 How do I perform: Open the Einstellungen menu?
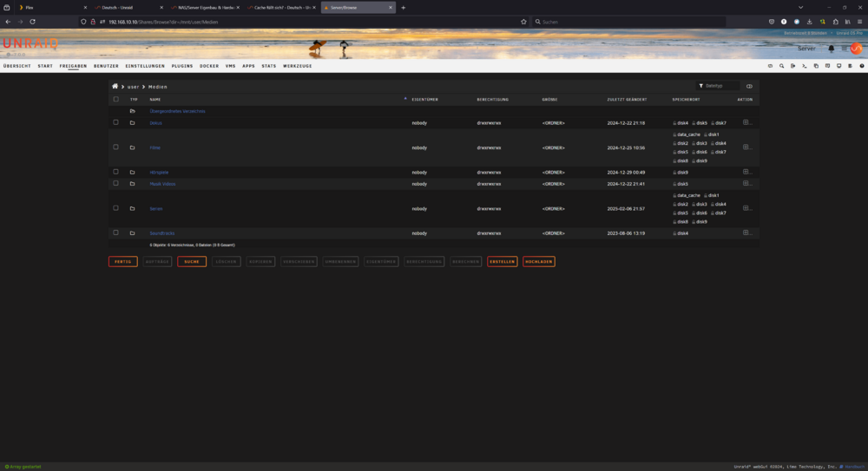point(145,66)
